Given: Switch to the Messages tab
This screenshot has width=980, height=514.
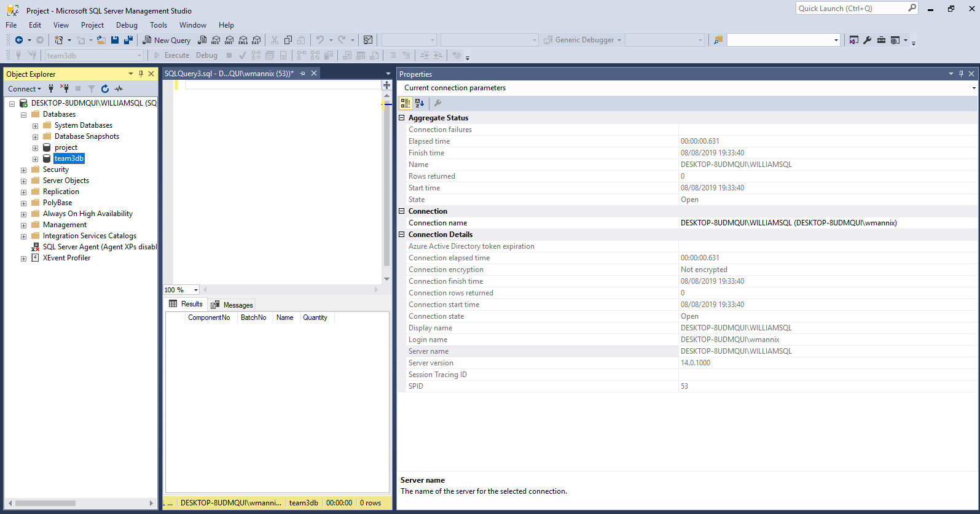Looking at the screenshot, I should (232, 305).
